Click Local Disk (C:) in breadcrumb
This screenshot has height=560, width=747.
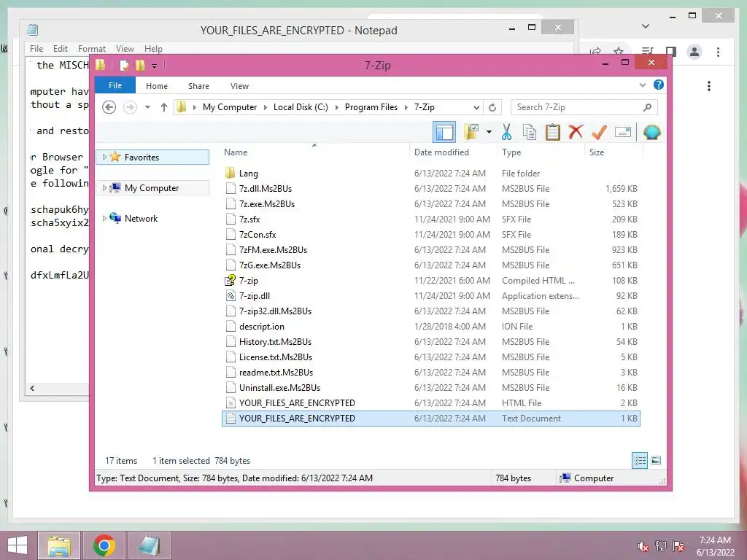[301, 107]
